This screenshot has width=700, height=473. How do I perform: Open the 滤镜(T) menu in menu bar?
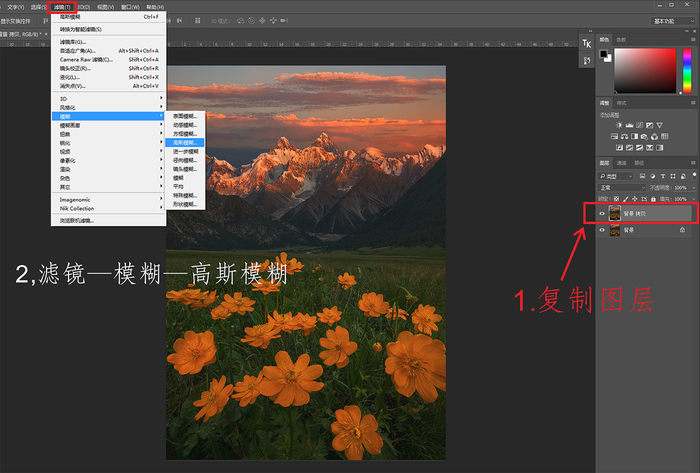coord(63,6)
